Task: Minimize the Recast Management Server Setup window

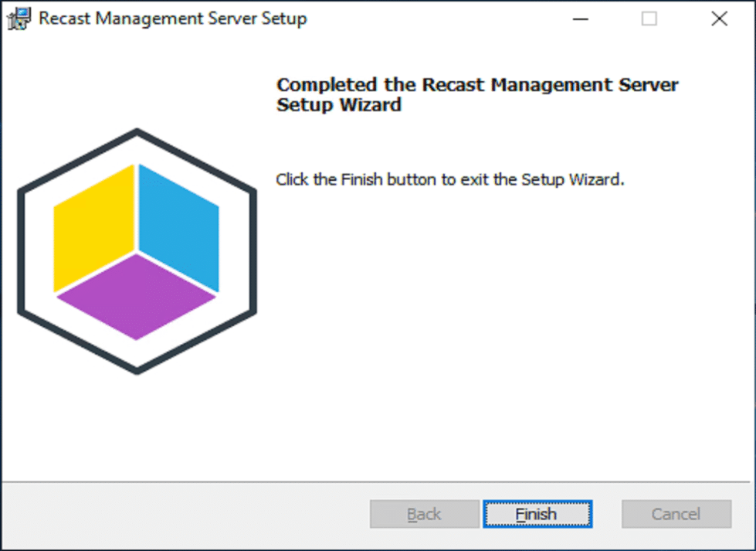Action: (580, 19)
